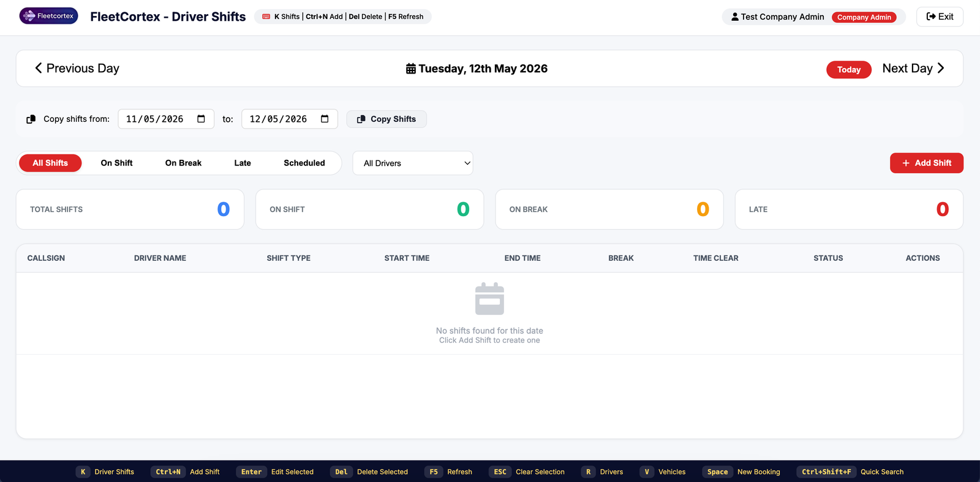Click the F5 Refresh footer shortcut
Screen dimensions: 980x482
448,472
